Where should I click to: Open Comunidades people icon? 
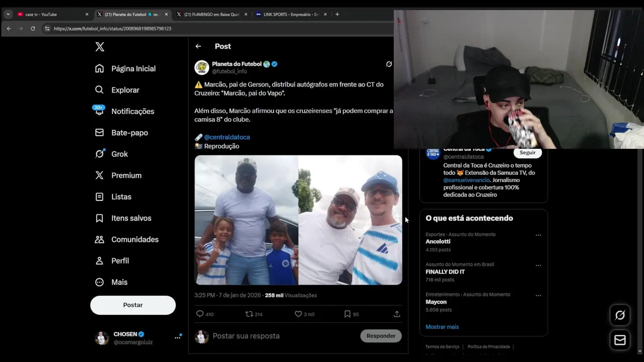click(100, 239)
